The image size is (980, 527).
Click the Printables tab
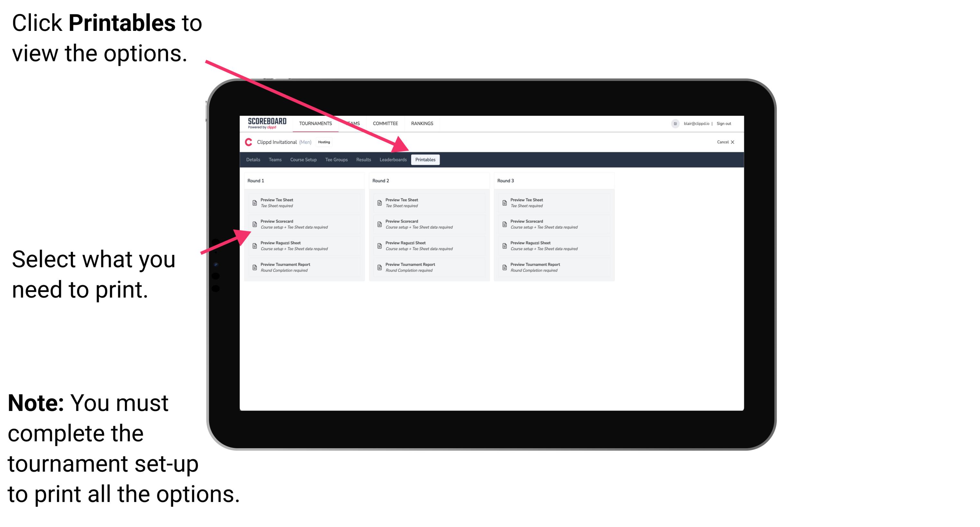pos(425,160)
